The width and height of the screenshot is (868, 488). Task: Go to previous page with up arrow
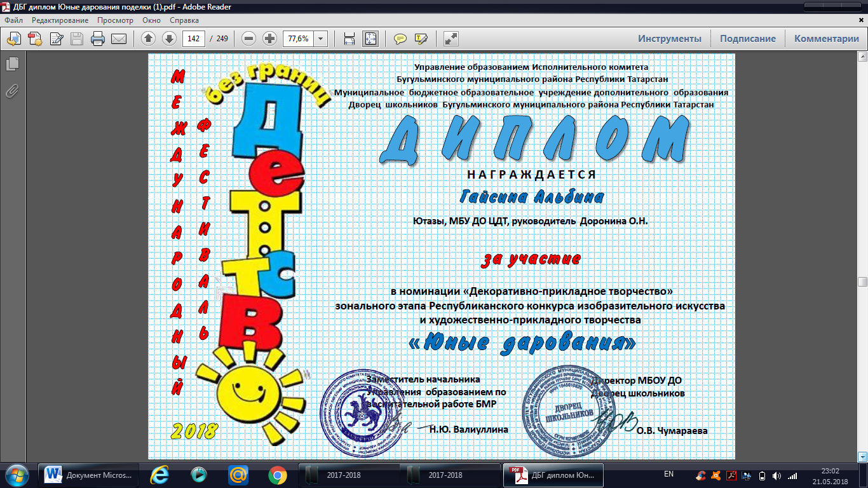148,39
